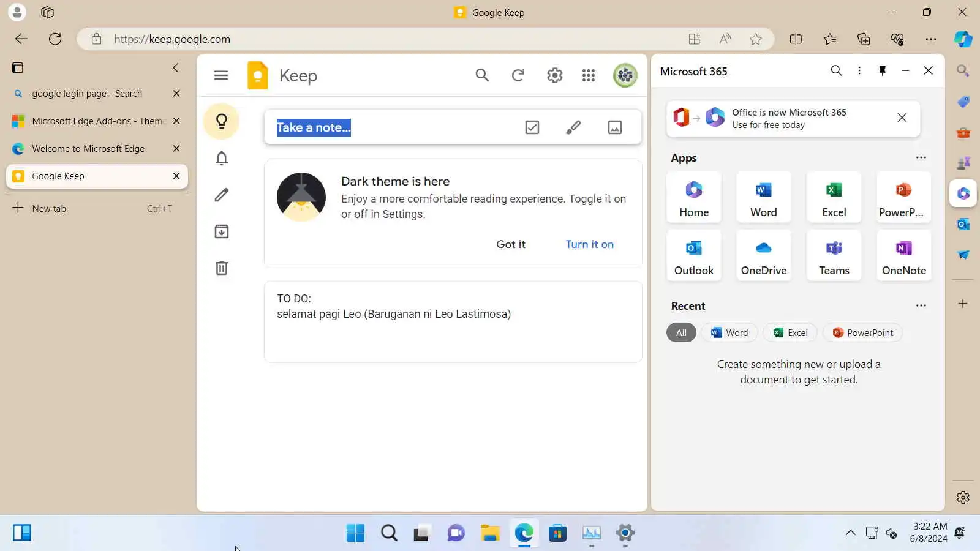This screenshot has height=551, width=980.
Task: Filter recent files by Word
Action: 729,332
